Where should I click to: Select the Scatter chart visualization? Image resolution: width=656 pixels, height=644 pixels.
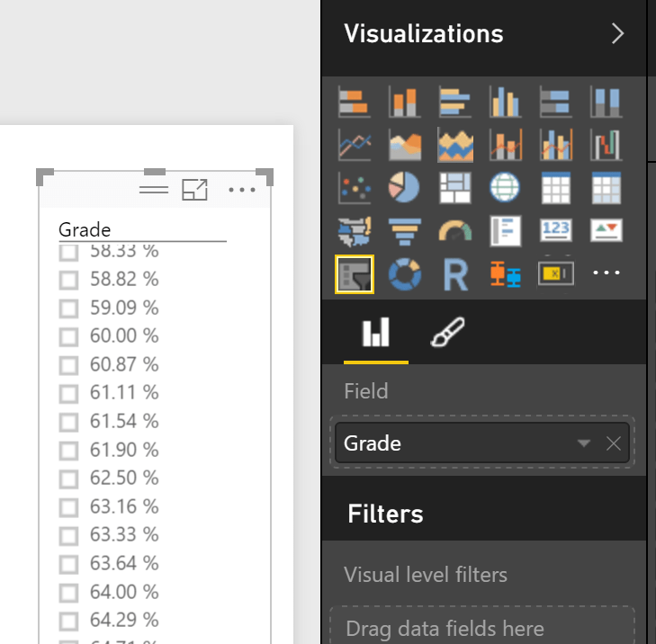pos(354,188)
